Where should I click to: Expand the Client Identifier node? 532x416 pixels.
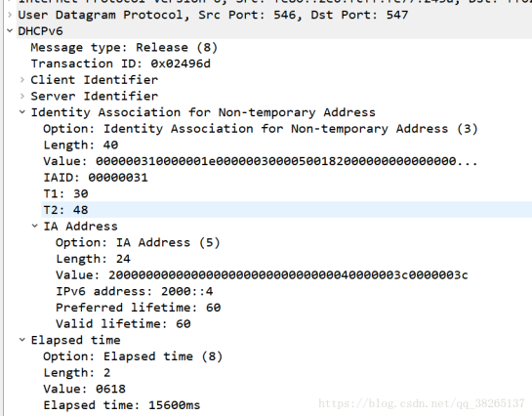click(22, 80)
